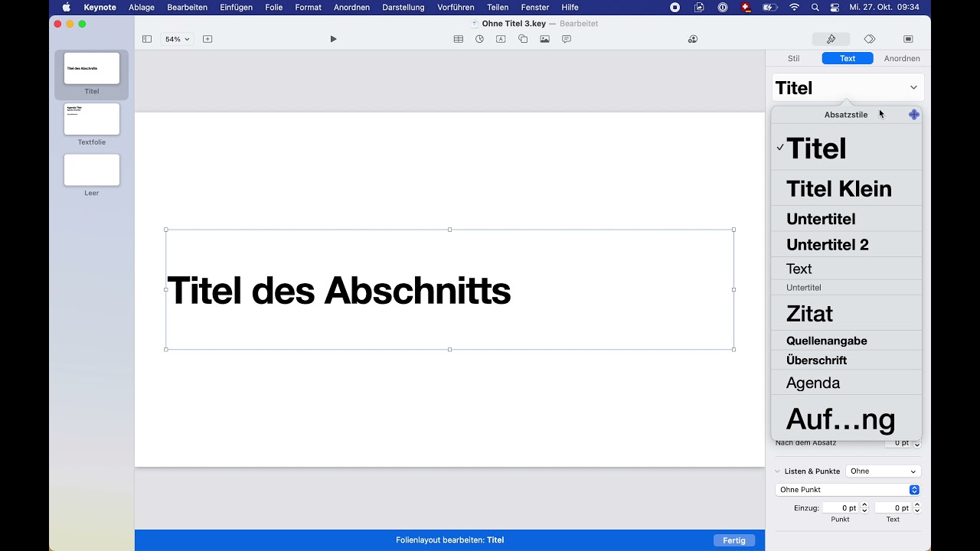
Task: Open the Anordnen menu in menu bar
Action: click(352, 7)
